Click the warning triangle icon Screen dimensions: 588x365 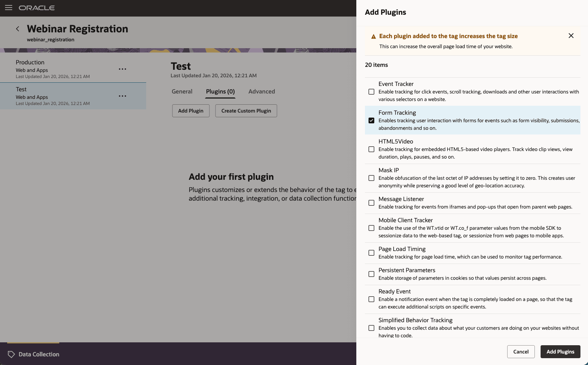(x=373, y=36)
